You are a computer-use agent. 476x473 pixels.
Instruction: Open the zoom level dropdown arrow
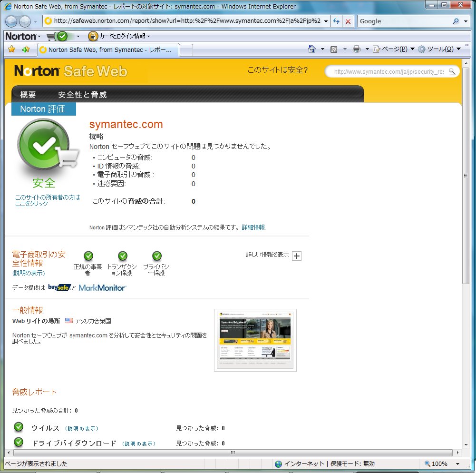(x=457, y=464)
